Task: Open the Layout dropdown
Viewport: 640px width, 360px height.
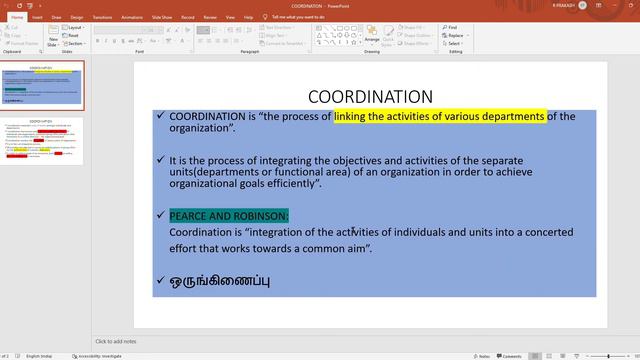Action: click(73, 27)
